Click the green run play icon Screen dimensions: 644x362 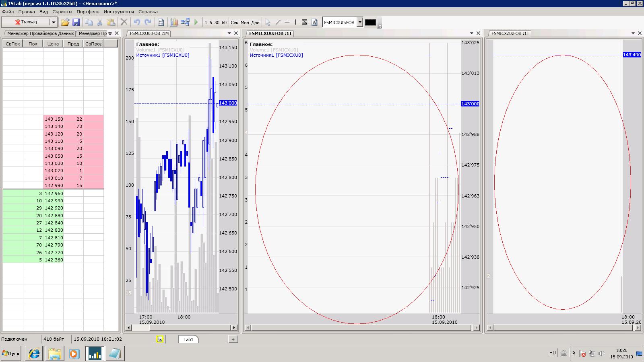point(196,23)
